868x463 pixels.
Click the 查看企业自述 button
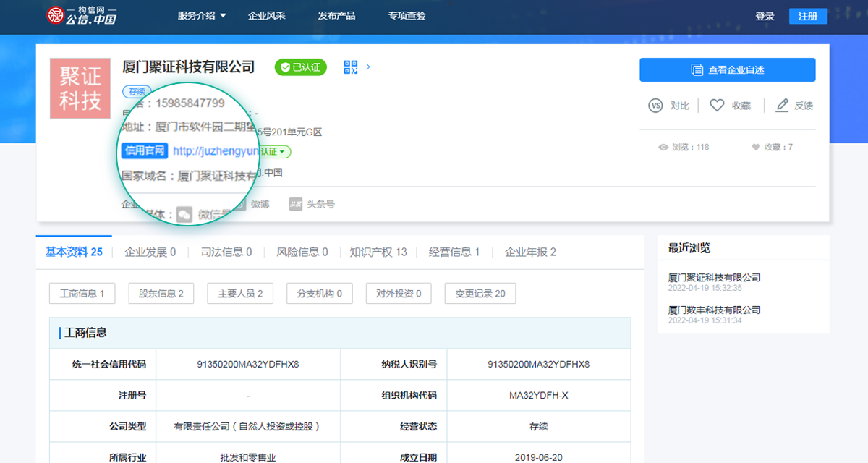coord(727,70)
